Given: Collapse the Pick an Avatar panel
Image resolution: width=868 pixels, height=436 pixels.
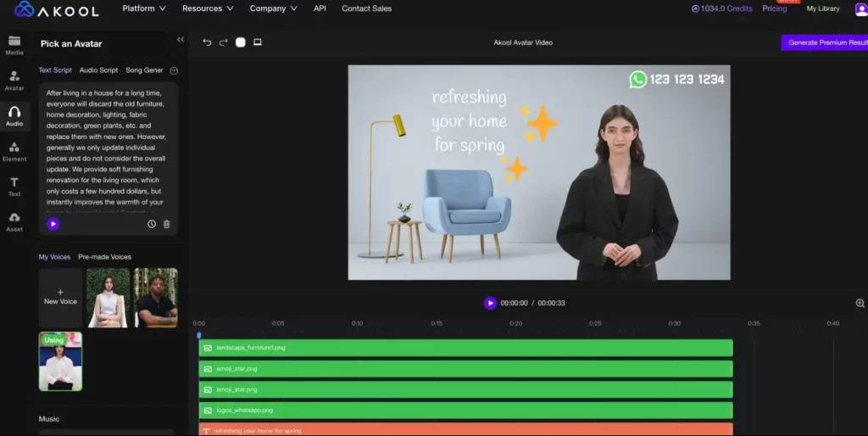Looking at the screenshot, I should [x=180, y=40].
